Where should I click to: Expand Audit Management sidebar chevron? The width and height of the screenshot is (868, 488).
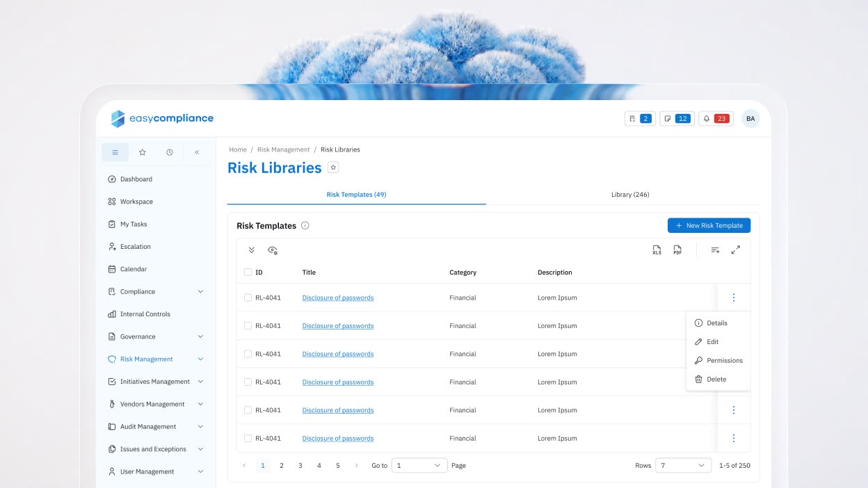coord(200,427)
